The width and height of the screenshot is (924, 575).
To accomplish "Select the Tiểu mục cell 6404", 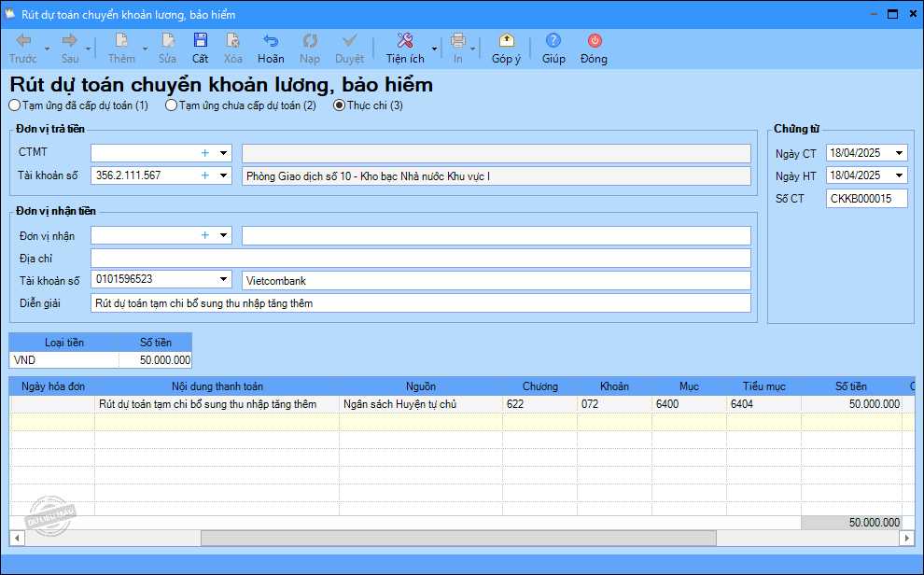I will (x=763, y=404).
